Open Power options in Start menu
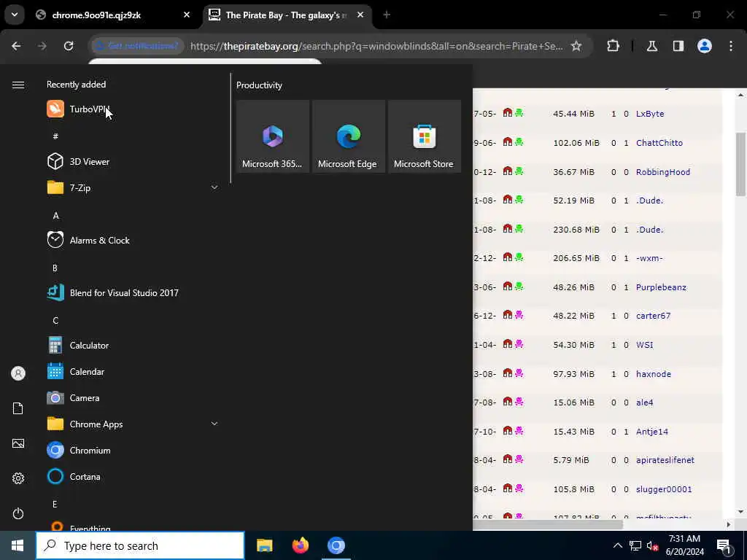The height and width of the screenshot is (560, 747). click(x=18, y=513)
